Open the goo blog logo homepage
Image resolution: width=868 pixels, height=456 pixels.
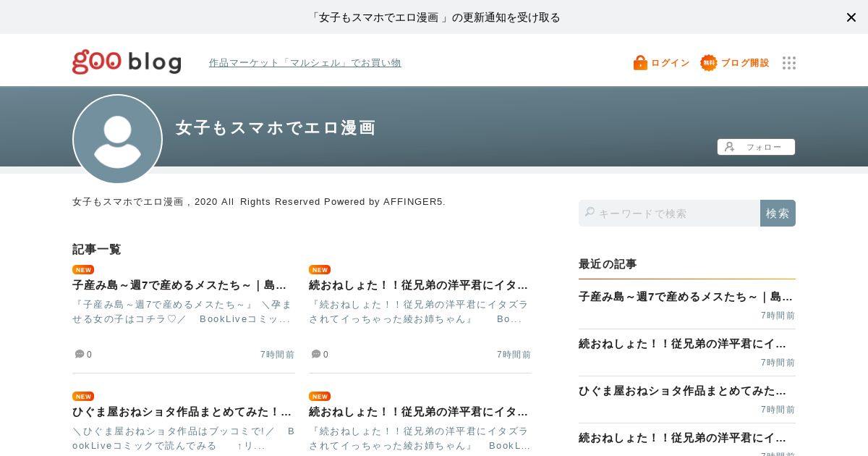pos(127,62)
